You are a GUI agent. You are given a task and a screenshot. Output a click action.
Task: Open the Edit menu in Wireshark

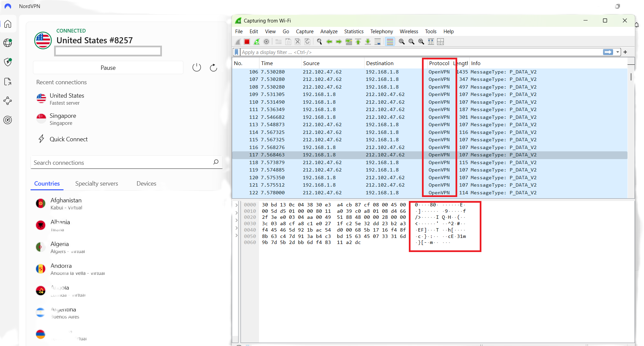click(254, 31)
